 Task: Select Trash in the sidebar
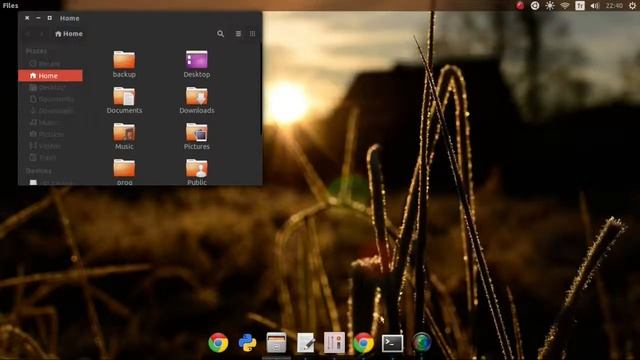tap(43, 157)
